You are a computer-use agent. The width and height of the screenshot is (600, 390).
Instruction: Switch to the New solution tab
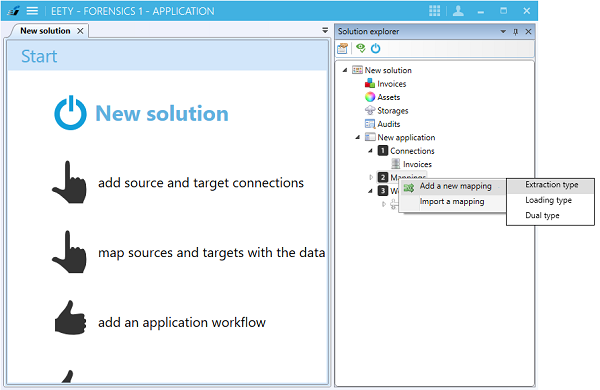pos(45,31)
